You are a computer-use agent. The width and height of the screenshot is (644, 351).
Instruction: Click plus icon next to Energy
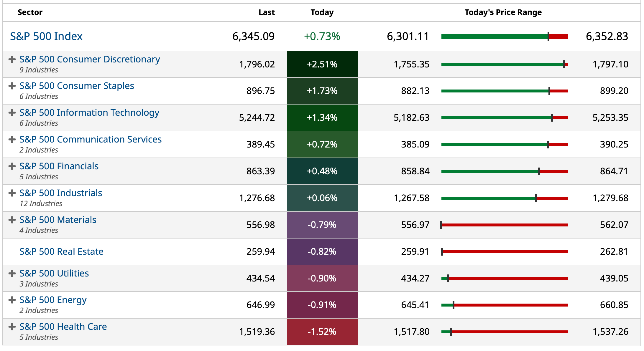[12, 300]
